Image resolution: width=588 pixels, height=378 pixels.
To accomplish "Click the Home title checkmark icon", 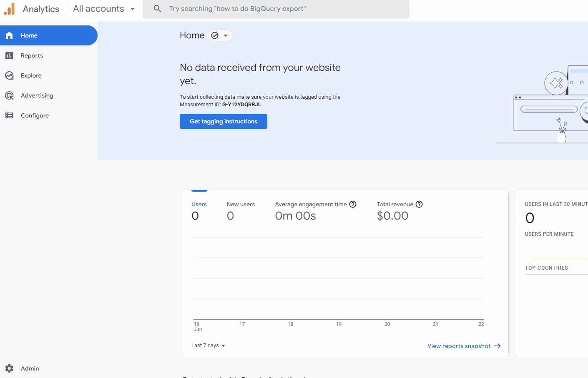I will tap(215, 35).
